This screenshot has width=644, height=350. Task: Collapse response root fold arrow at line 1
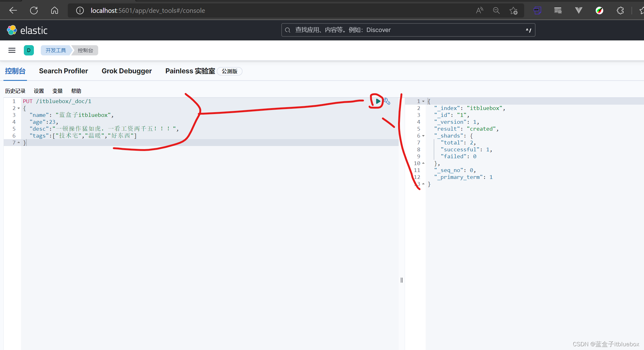[x=423, y=102]
